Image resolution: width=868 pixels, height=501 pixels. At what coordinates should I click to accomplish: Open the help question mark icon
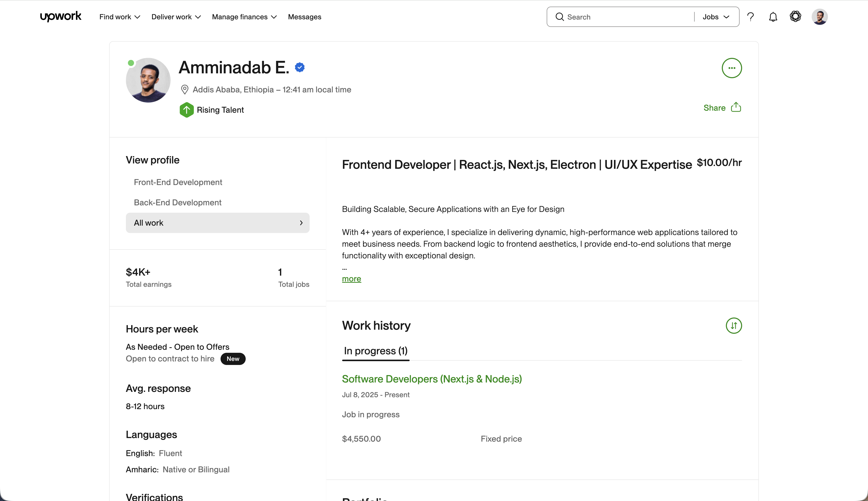(x=751, y=16)
